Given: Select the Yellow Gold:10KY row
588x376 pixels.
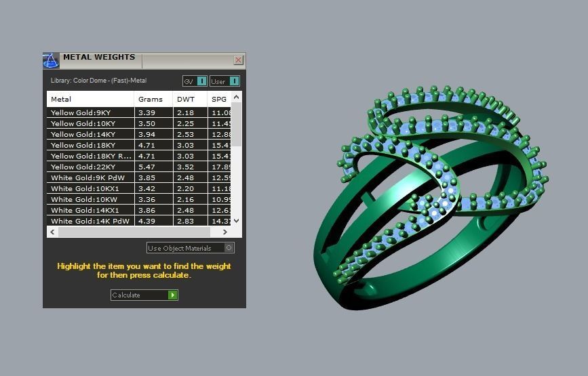Looking at the screenshot, I should coord(139,123).
